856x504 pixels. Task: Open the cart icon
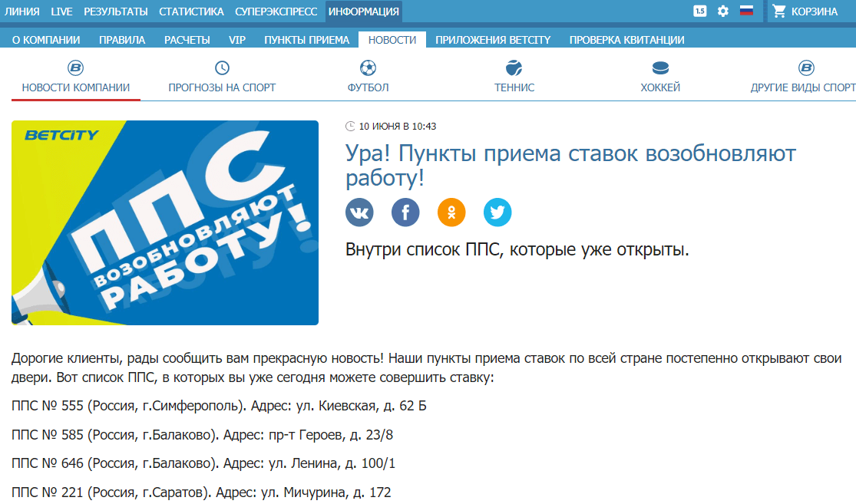(x=779, y=11)
